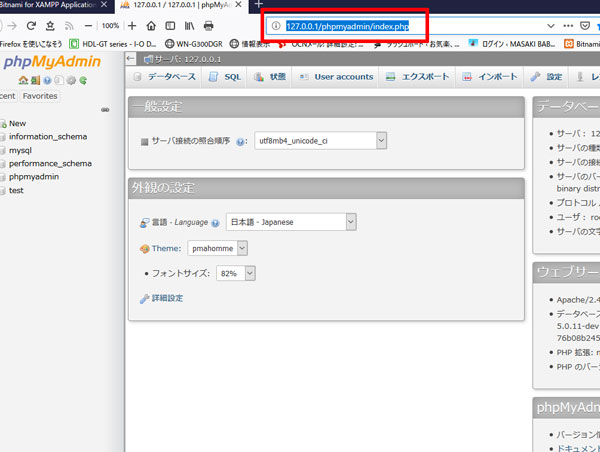Open the 設定 settings tab
Viewport: 600px width, 452px height.
click(546, 77)
